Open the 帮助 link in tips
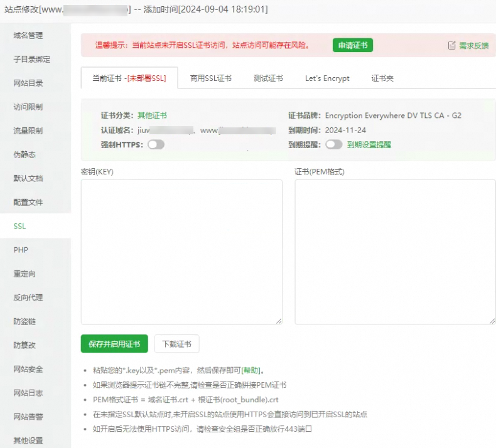This screenshot has height=448, width=496. coord(251,370)
